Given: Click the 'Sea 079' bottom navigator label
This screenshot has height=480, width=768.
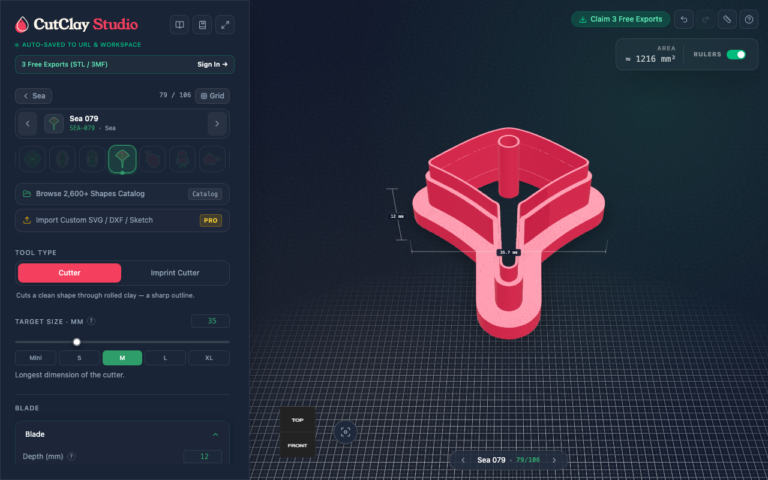Looking at the screenshot, I should [491, 460].
